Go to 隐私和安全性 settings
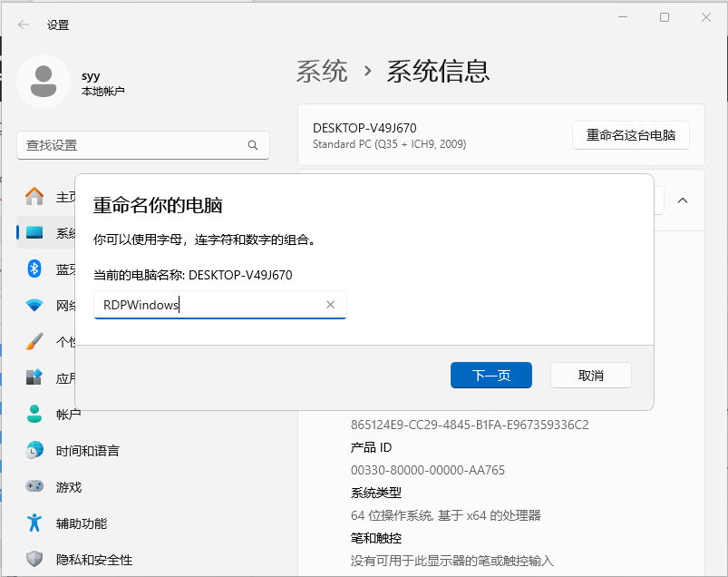 pyautogui.click(x=93, y=560)
